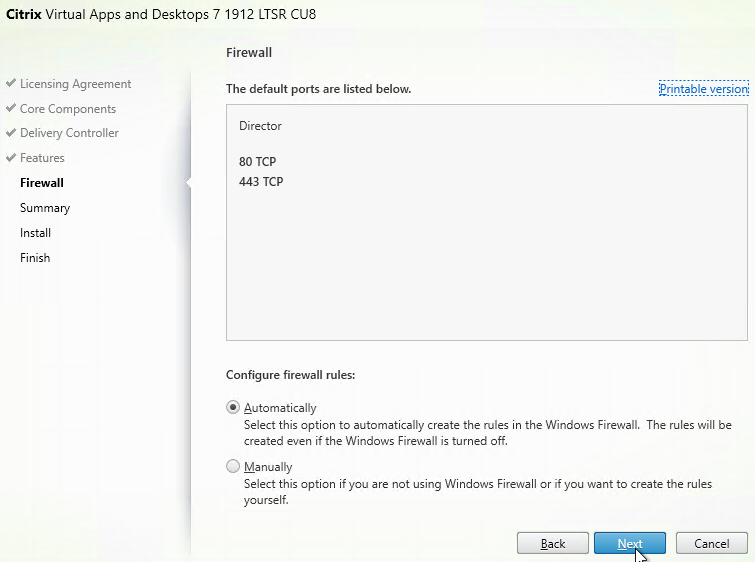Select the Firewall step in sidebar
755x562 pixels.
(x=42, y=183)
